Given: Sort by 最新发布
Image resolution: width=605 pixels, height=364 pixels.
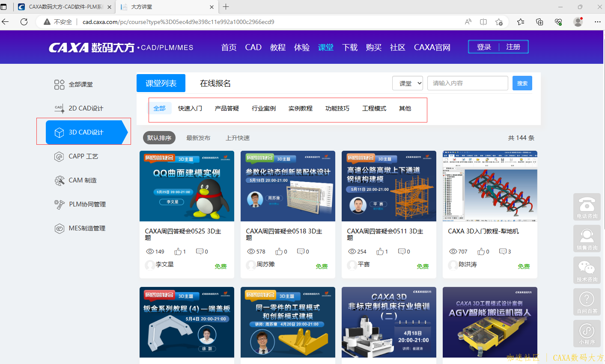Looking at the screenshot, I should pos(198,138).
